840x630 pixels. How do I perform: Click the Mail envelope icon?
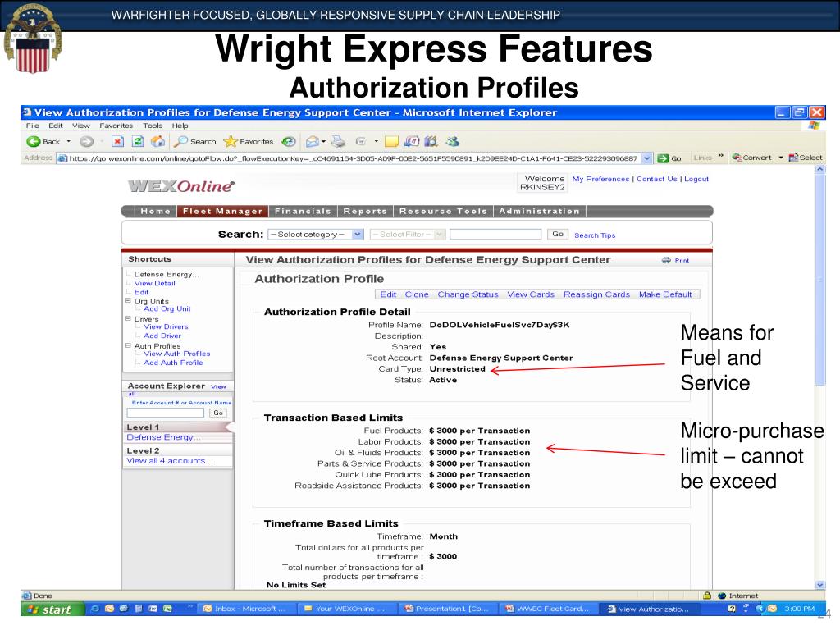point(313,141)
